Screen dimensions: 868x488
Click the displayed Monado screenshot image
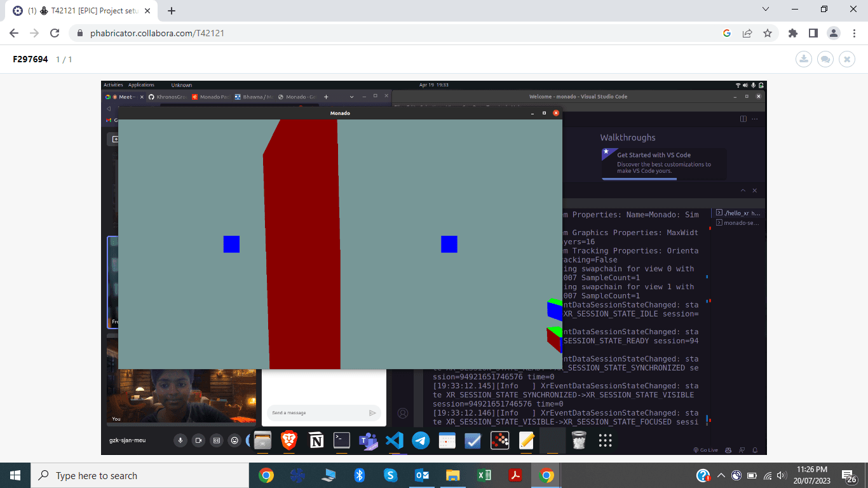pos(434,268)
